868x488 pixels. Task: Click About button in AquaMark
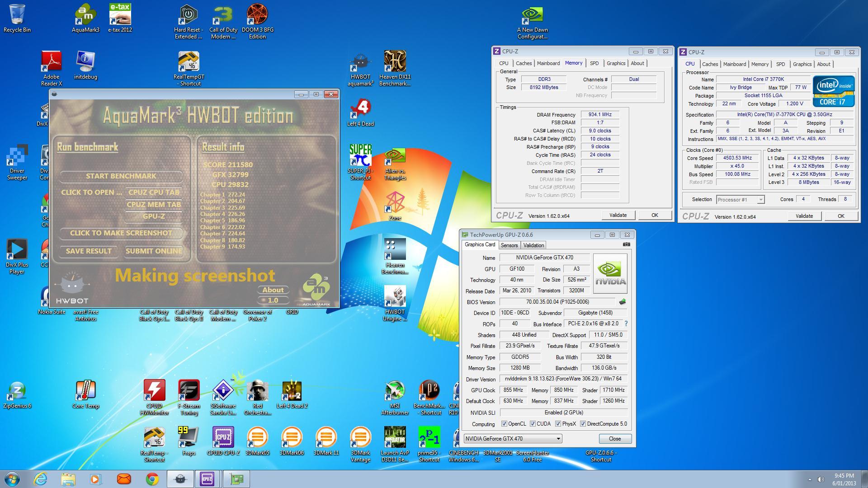tap(273, 290)
